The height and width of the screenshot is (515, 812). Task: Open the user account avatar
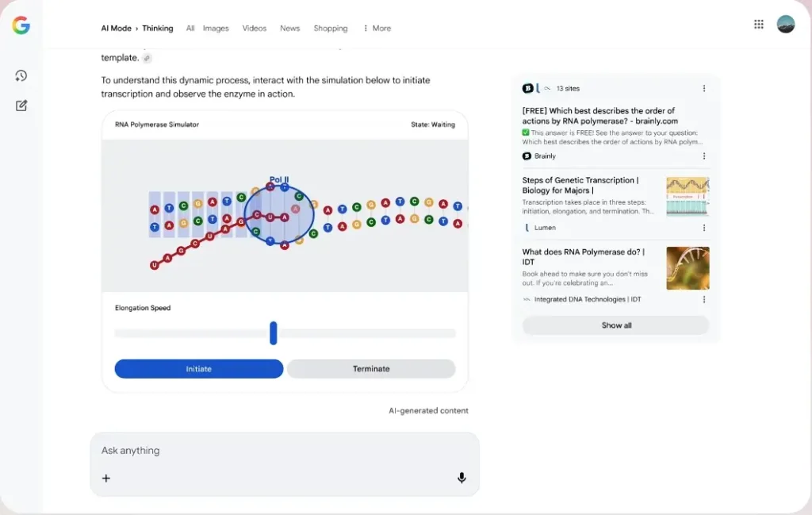(x=785, y=25)
